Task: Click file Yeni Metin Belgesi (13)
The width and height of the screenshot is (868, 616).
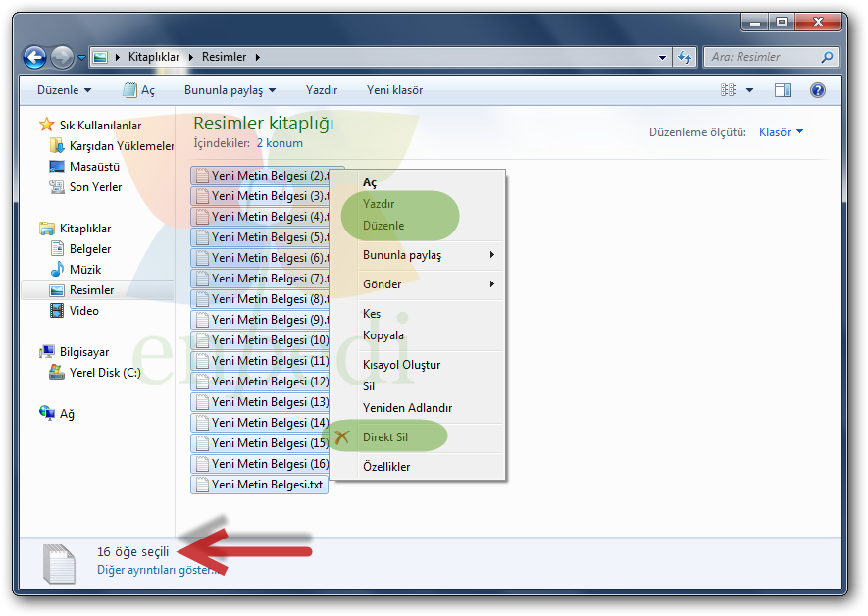Action: (260, 402)
